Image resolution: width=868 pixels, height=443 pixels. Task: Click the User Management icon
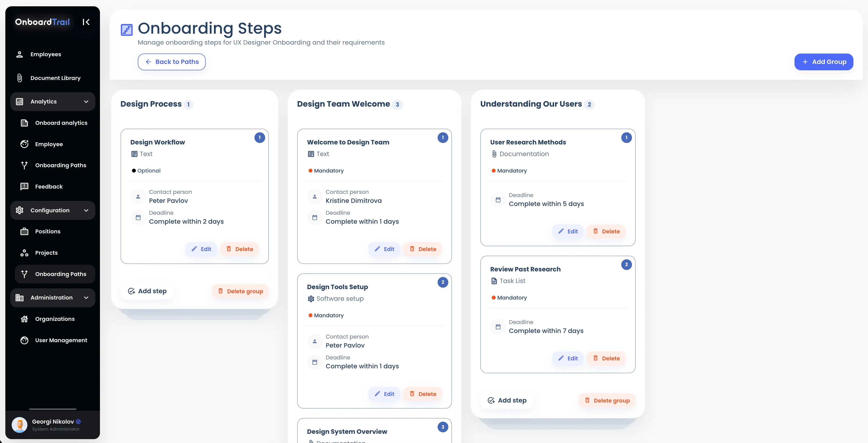tap(24, 340)
